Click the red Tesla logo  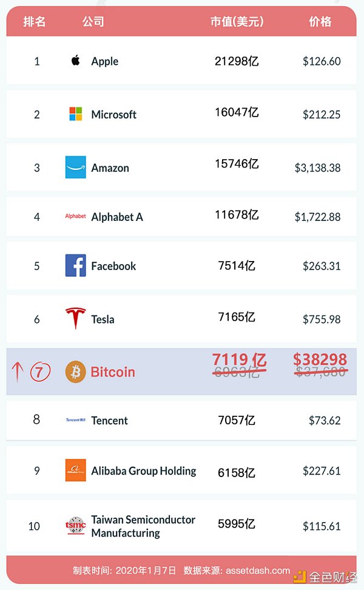[x=76, y=319]
